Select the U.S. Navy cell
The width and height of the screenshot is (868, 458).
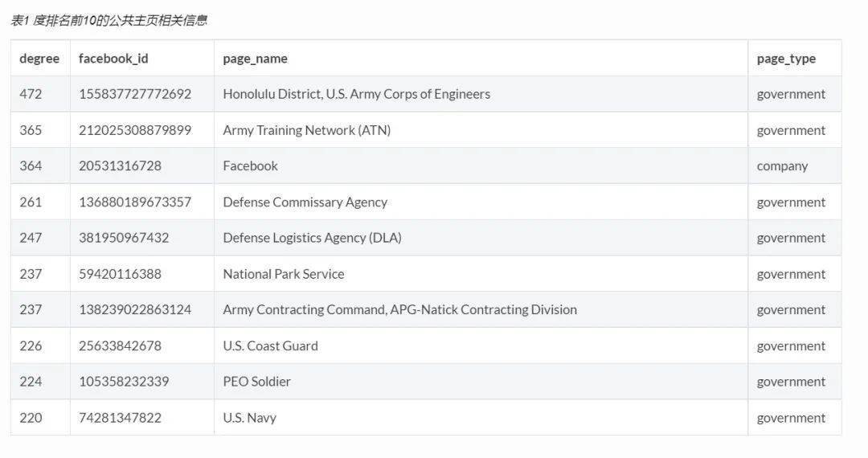pos(249,418)
